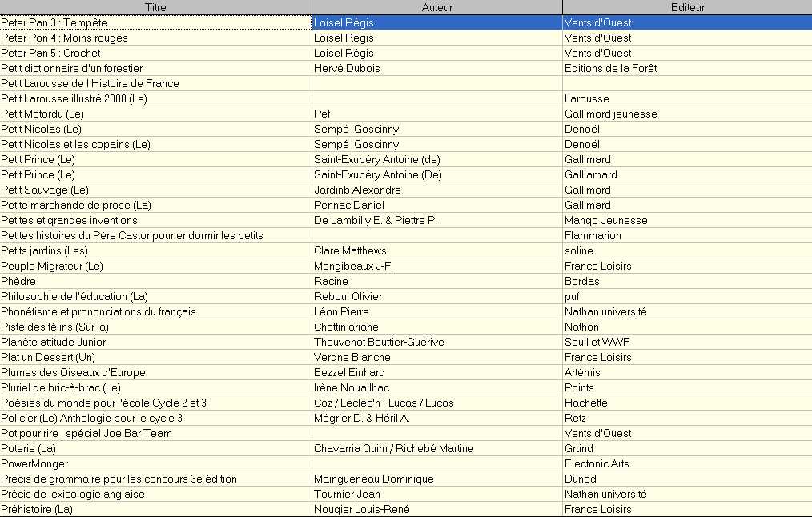812x517 pixels.
Task: Click the title 'PowerMonger'
Action: (x=34, y=463)
